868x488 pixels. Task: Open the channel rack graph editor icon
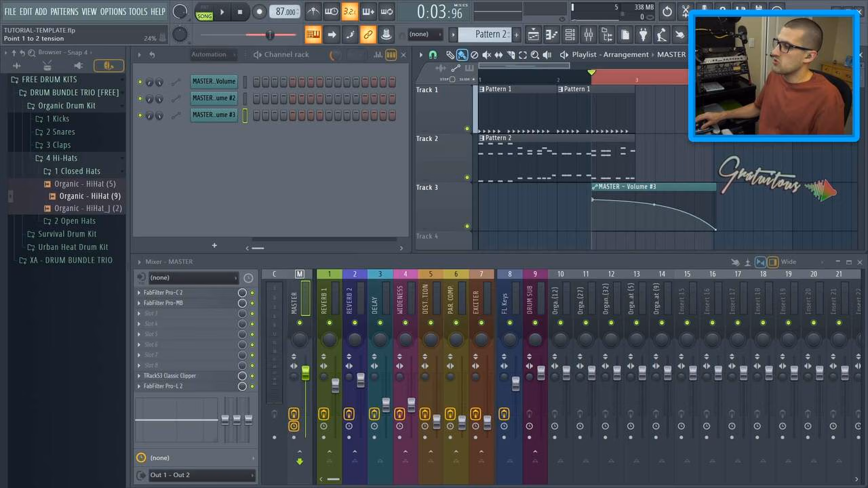point(378,55)
